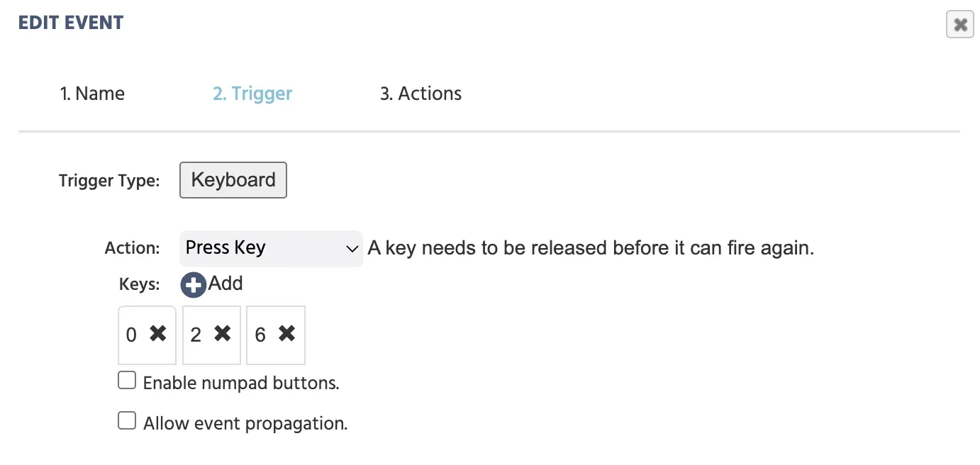Remove key 0 with its X icon

pos(158,333)
